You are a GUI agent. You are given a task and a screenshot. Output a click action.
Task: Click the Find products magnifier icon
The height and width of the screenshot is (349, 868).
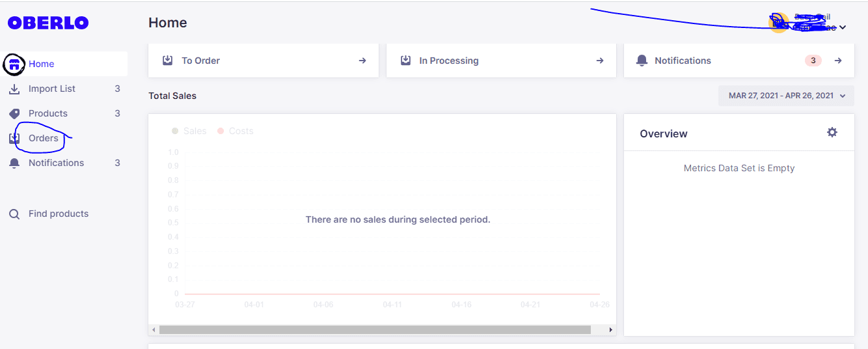14,214
